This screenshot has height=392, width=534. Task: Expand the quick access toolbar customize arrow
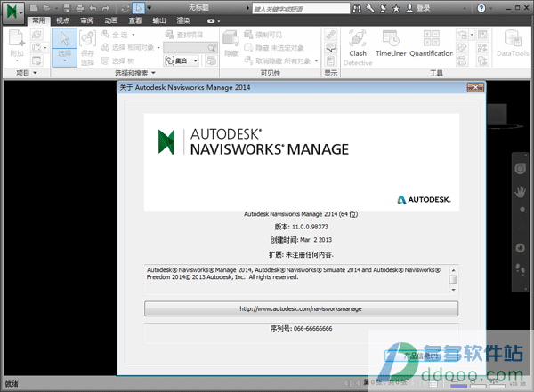click(x=150, y=7)
